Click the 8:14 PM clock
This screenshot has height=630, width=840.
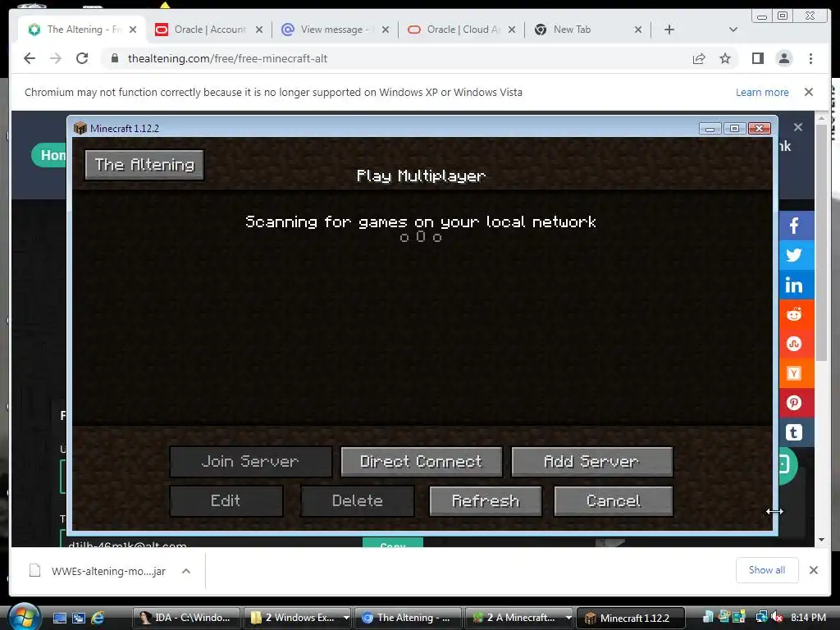(808, 618)
